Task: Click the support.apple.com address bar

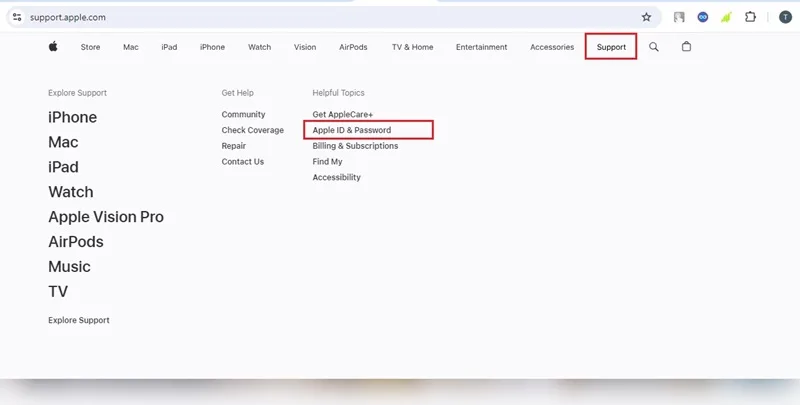Action: 332,17
